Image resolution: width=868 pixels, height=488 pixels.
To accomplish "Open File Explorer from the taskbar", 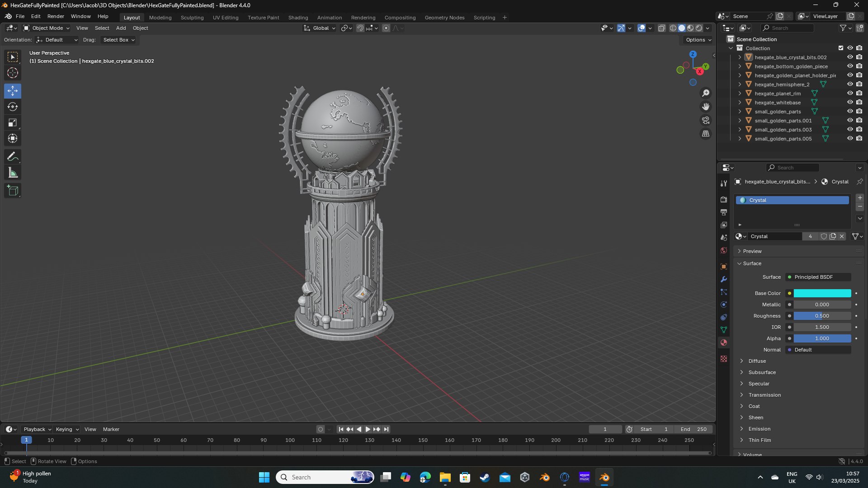I will tap(445, 477).
